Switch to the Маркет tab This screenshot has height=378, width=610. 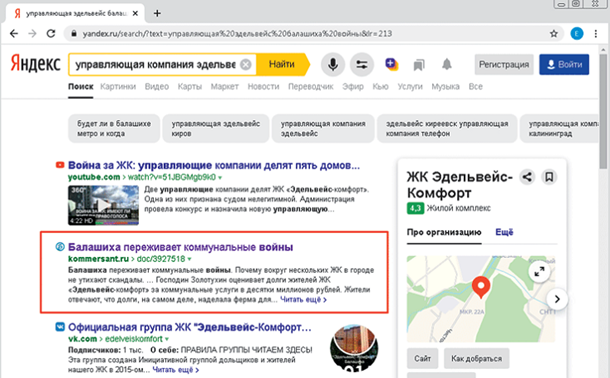(224, 87)
